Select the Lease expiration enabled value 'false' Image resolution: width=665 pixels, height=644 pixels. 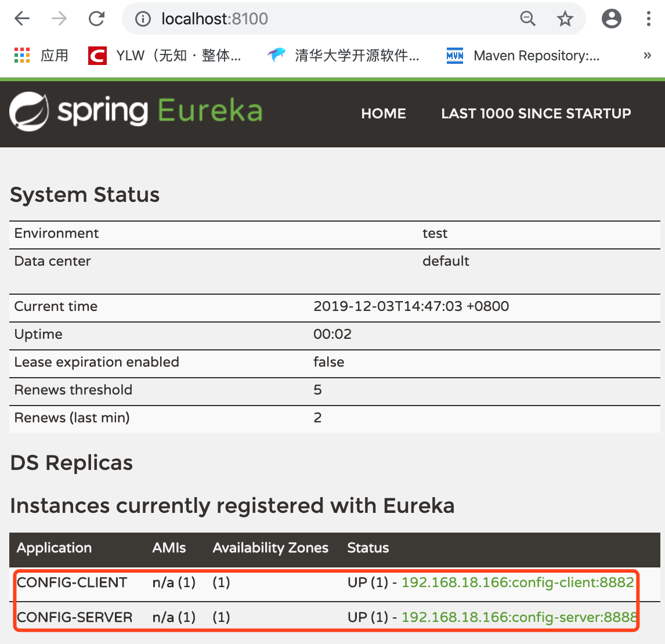(328, 362)
